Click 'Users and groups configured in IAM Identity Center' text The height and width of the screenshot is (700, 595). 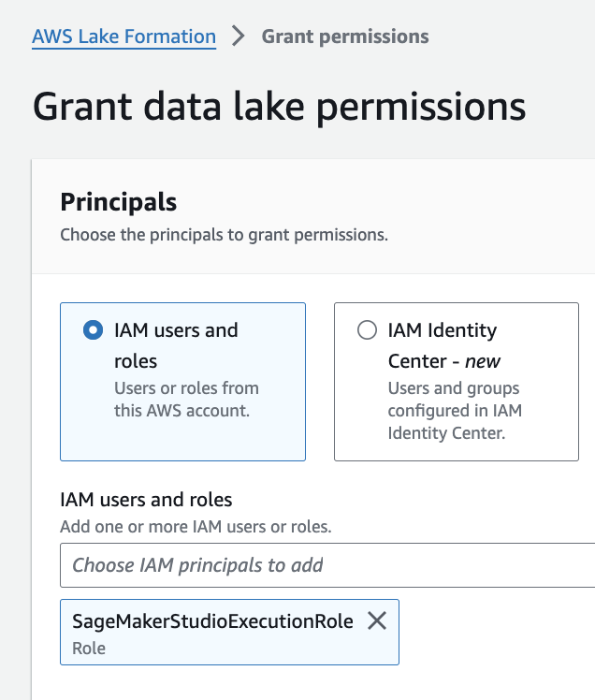click(455, 410)
